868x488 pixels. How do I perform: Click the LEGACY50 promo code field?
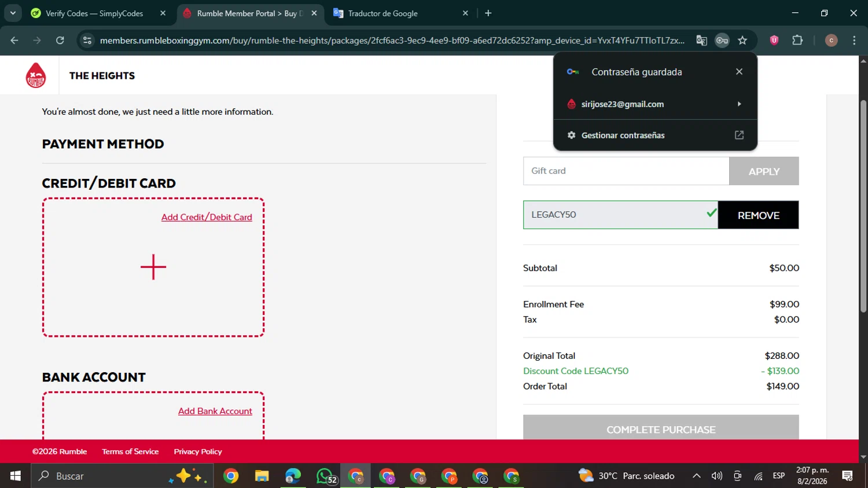(620, 215)
